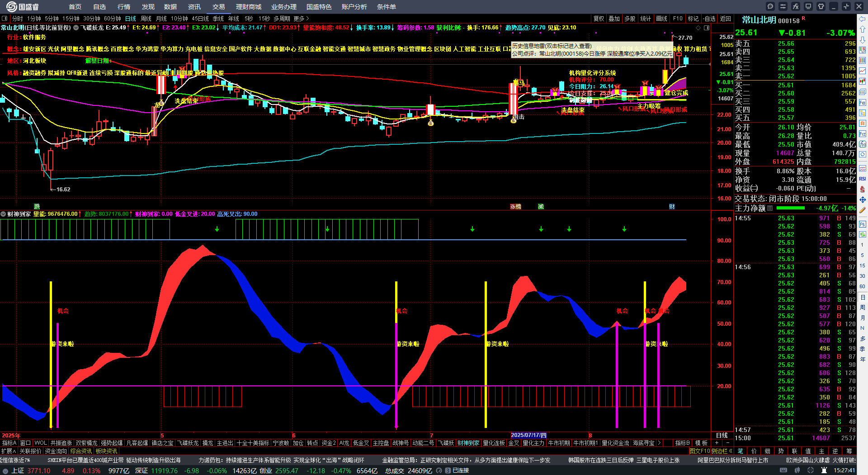The width and height of the screenshot is (868, 475).
Task: Click the f(x) function icon on right sidebar
Action: (x=863, y=144)
